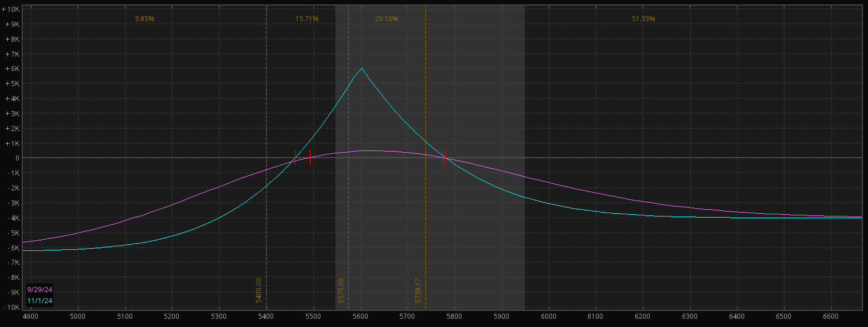Image resolution: width=868 pixels, height=327 pixels.
Task: Click the +10K label on the profit axis
Action: tap(11, 10)
